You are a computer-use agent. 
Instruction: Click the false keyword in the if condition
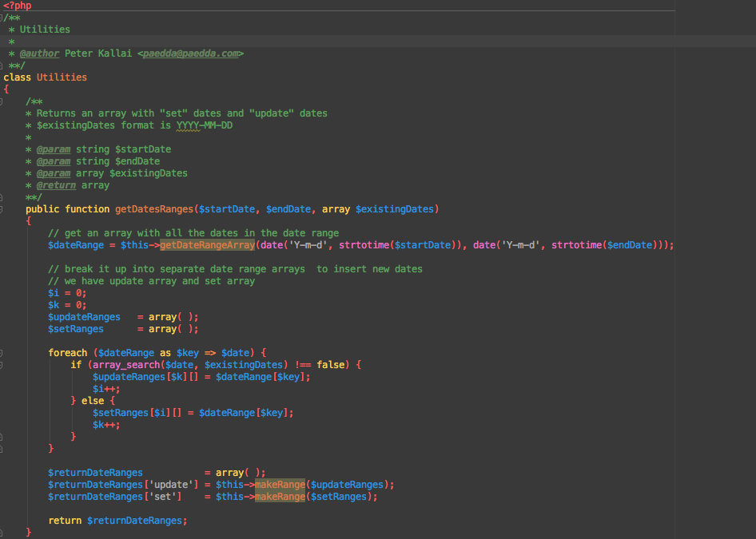click(331, 365)
